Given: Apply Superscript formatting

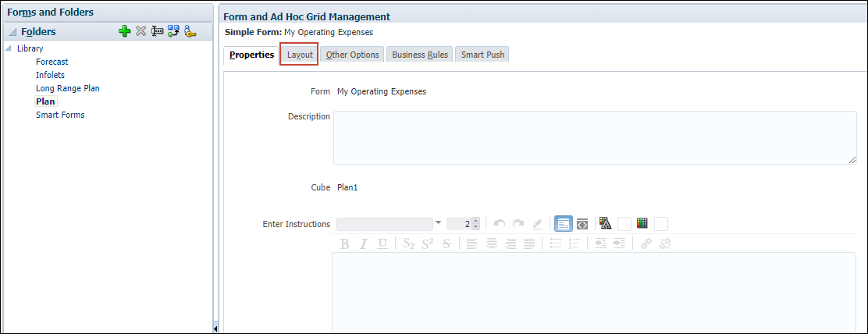Looking at the screenshot, I should coord(427,243).
